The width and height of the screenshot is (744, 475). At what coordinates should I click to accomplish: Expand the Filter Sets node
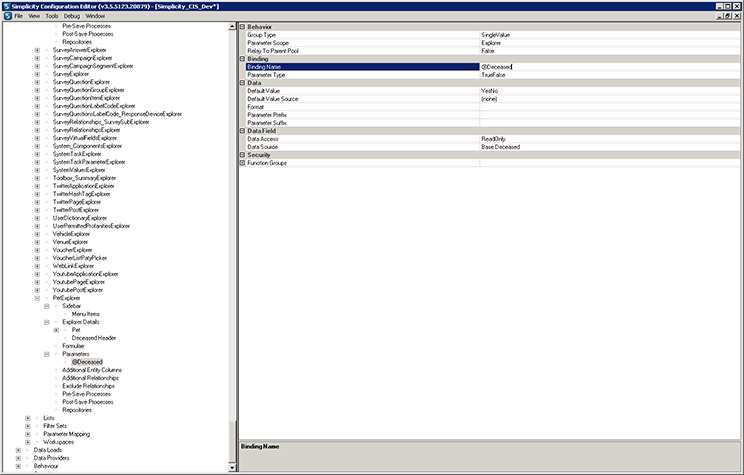tap(28, 426)
